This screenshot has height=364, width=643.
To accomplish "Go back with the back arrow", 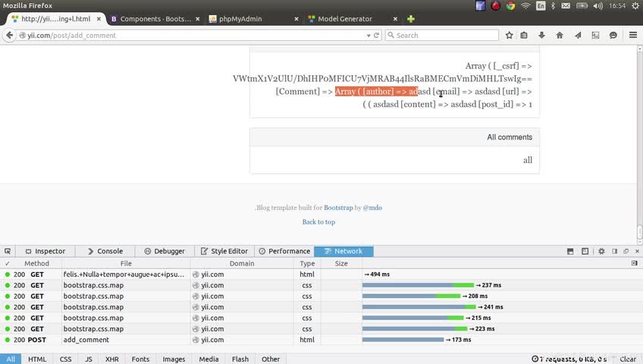I will point(9,35).
